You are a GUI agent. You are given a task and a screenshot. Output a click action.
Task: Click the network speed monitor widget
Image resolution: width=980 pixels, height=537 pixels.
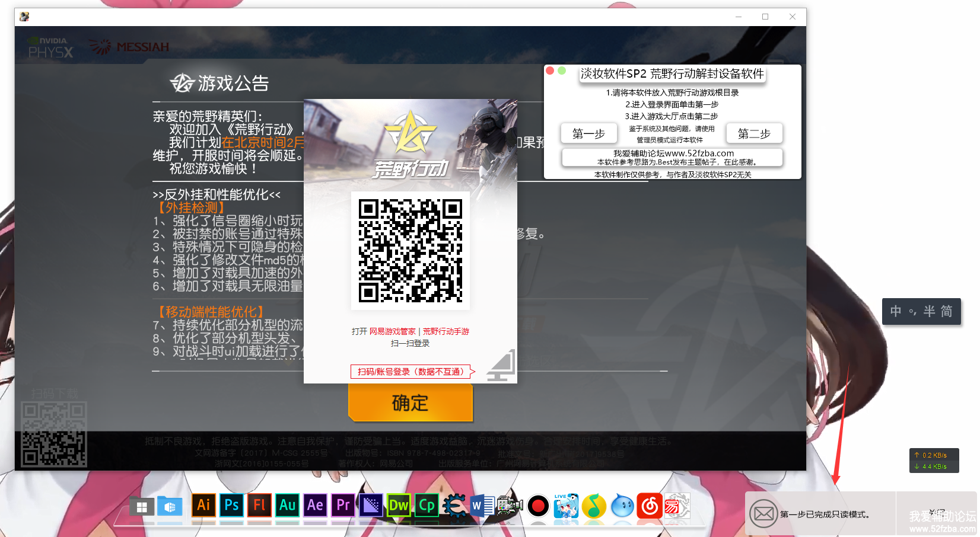tap(934, 461)
